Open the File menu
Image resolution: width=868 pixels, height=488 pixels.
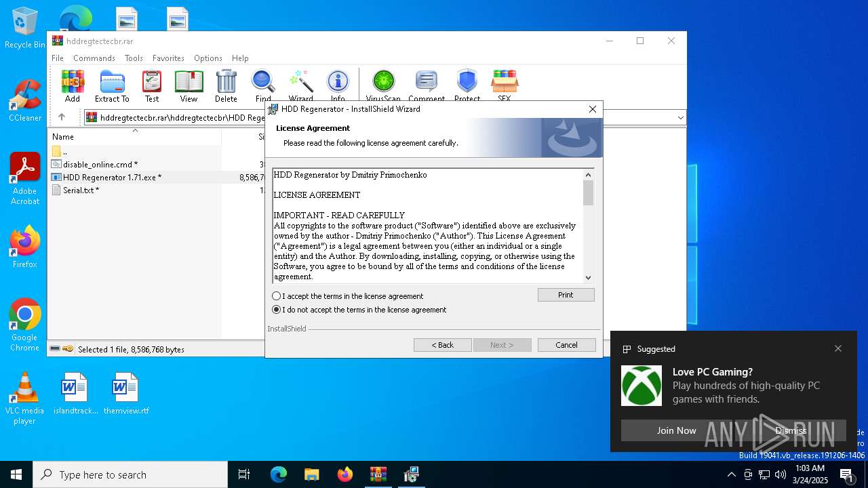click(58, 58)
